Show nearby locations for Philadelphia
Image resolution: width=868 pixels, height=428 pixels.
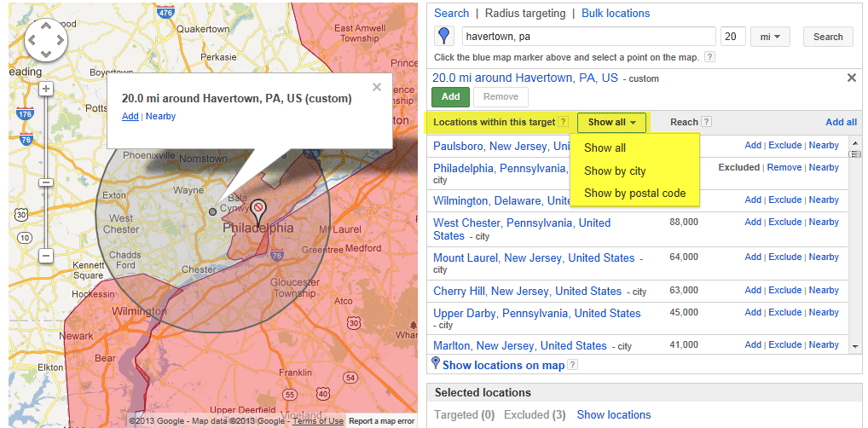(824, 167)
